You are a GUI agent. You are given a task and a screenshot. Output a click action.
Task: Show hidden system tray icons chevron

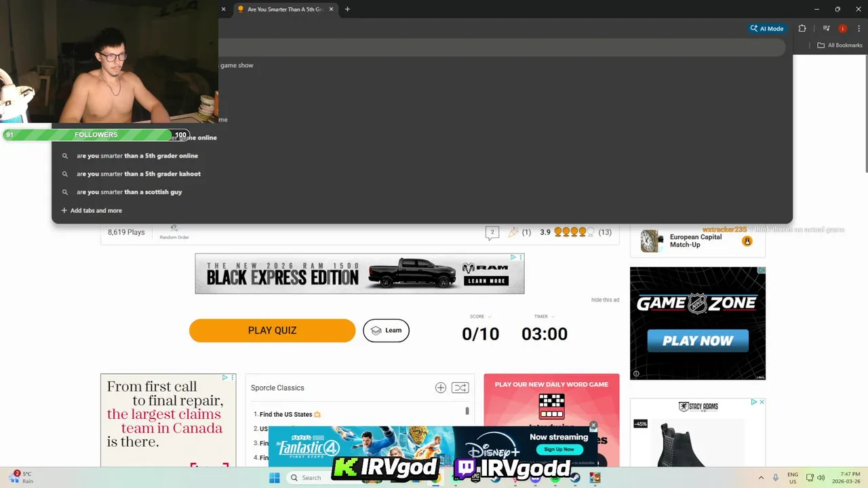coord(761,478)
